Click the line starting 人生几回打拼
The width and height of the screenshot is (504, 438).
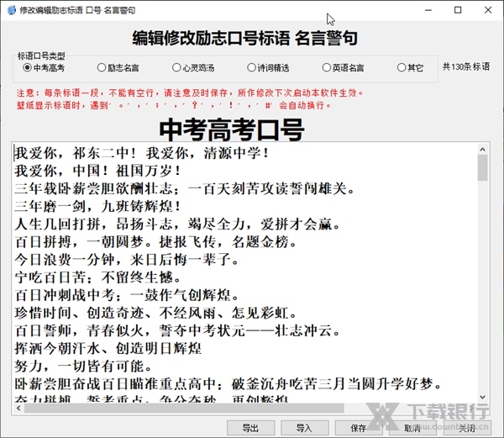pos(177,224)
